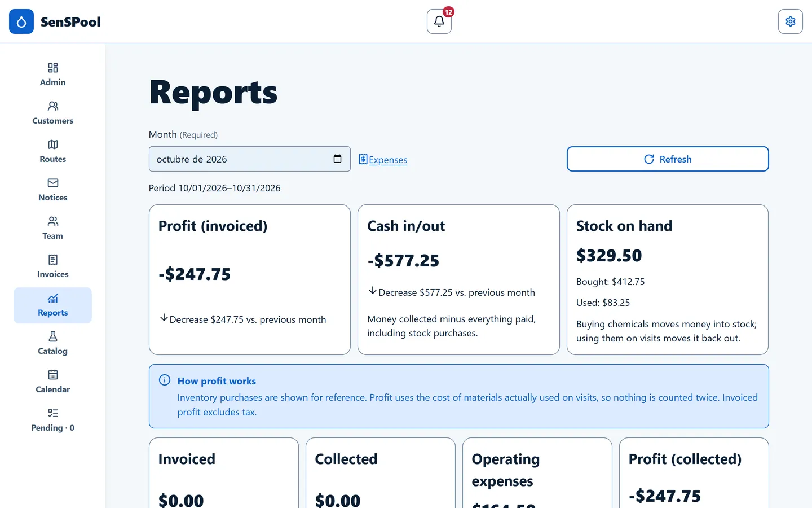Viewport: 812px width, 508px height.
Task: Open the SenSPool water drop logo
Action: point(21,21)
